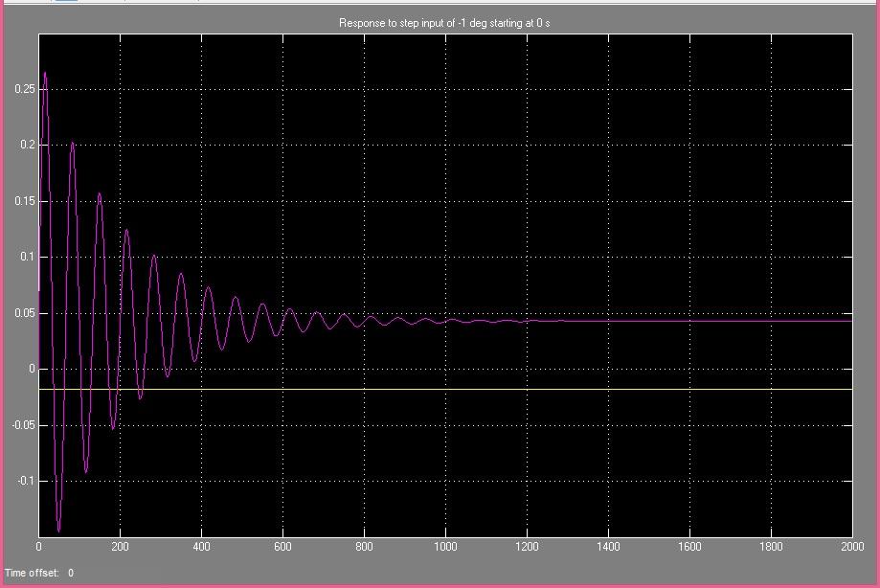880x588 pixels.
Task: Click the 600 x-axis tick label
Action: pos(282,547)
